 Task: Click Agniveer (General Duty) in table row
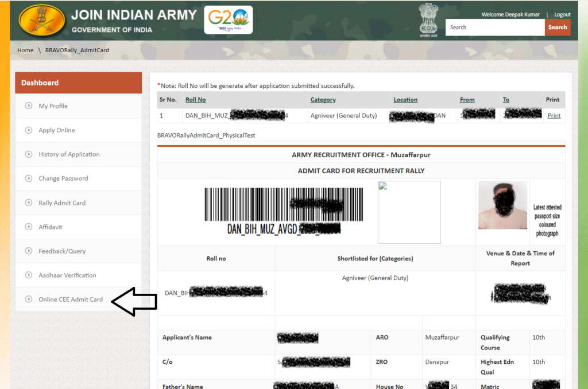tap(343, 115)
